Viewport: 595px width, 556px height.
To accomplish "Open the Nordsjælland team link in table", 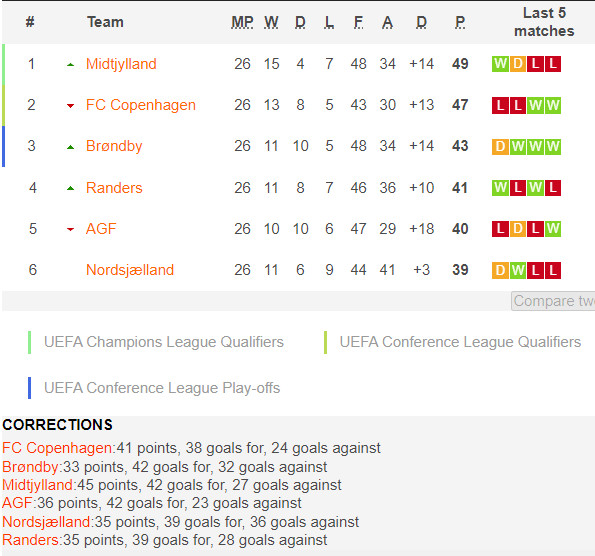I will pyautogui.click(x=130, y=270).
